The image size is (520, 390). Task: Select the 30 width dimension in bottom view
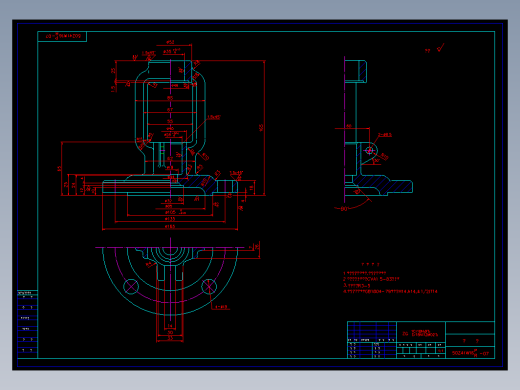(170, 332)
